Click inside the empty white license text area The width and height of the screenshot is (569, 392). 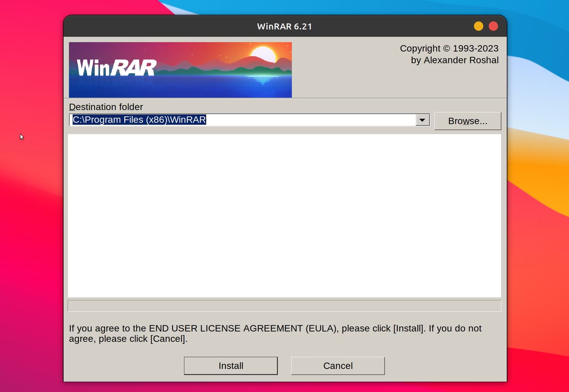coord(284,216)
